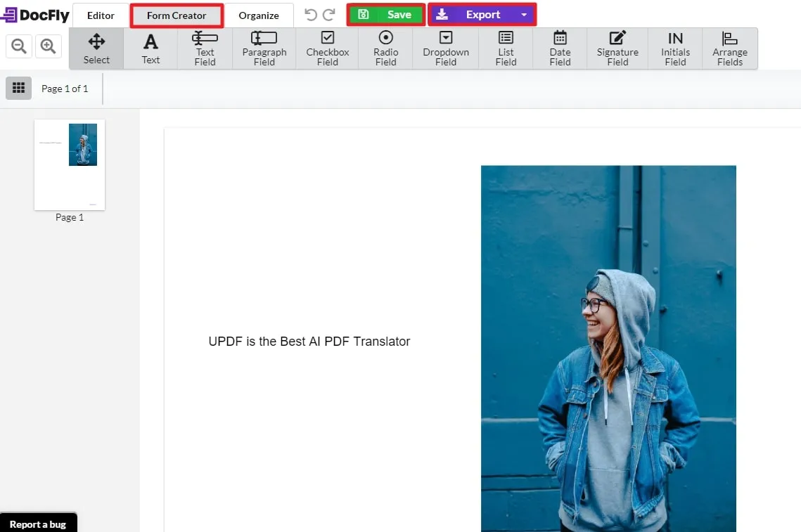Select the Dropdown Field tool
Viewport: 801px width, 532px height.
click(x=445, y=48)
